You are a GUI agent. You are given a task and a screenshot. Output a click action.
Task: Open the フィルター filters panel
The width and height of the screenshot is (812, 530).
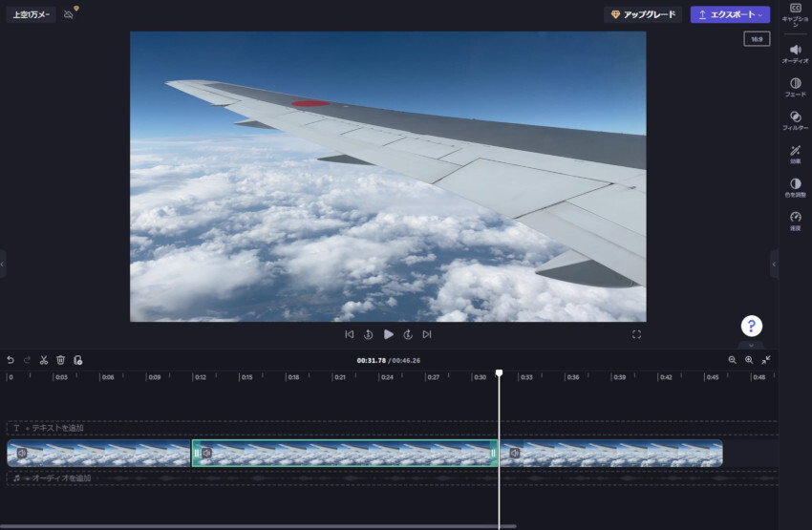(795, 120)
